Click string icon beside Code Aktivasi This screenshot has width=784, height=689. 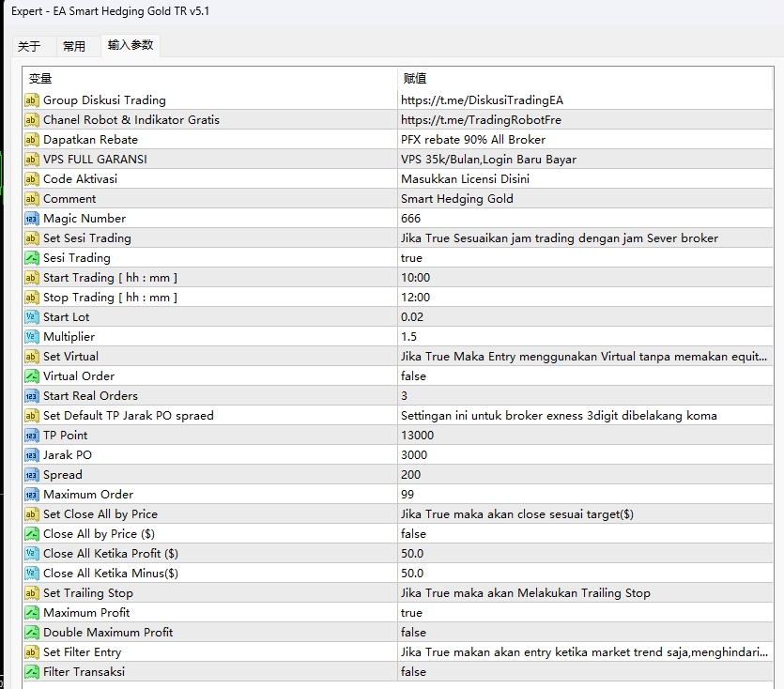click(32, 179)
